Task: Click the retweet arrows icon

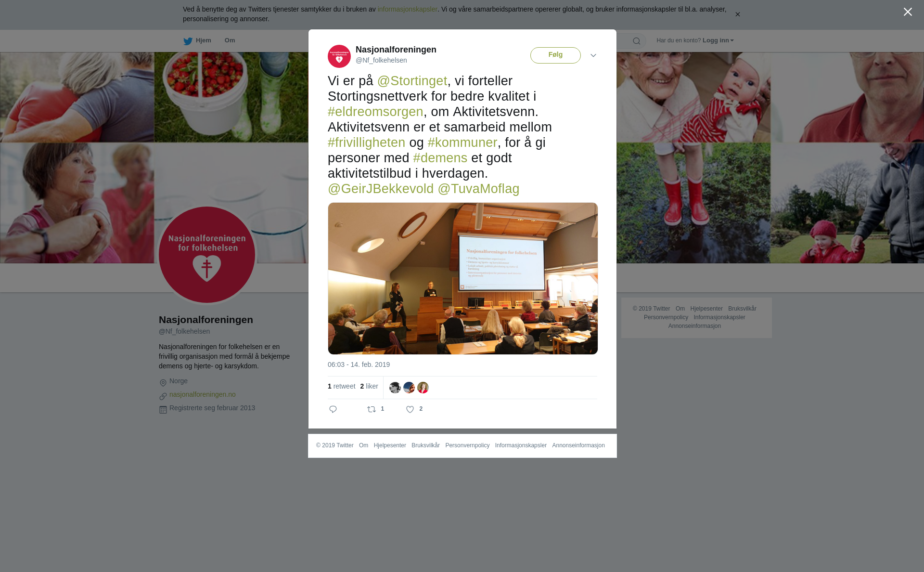Action: (372, 409)
